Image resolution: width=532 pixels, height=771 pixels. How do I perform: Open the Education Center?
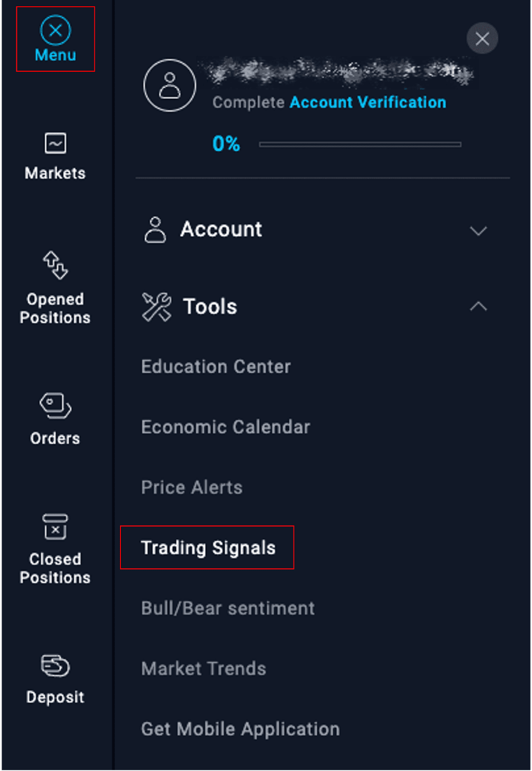click(215, 366)
